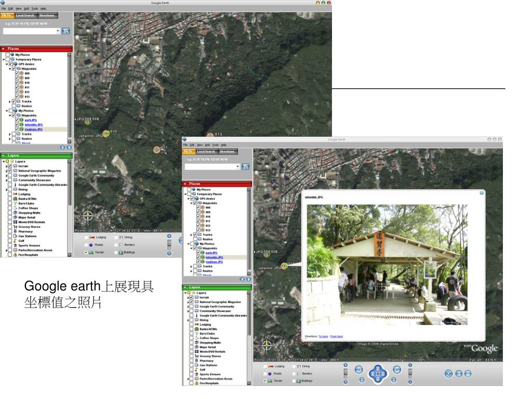Open park.JPG link in front Places panel
The image size is (532, 399).
pyautogui.click(x=211, y=253)
